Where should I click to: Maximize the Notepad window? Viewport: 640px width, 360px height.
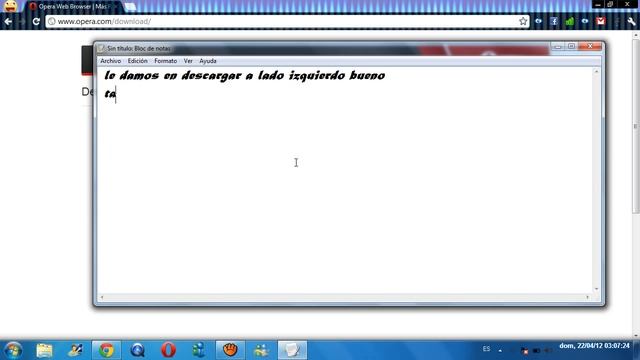pyautogui.click(x=571, y=47)
